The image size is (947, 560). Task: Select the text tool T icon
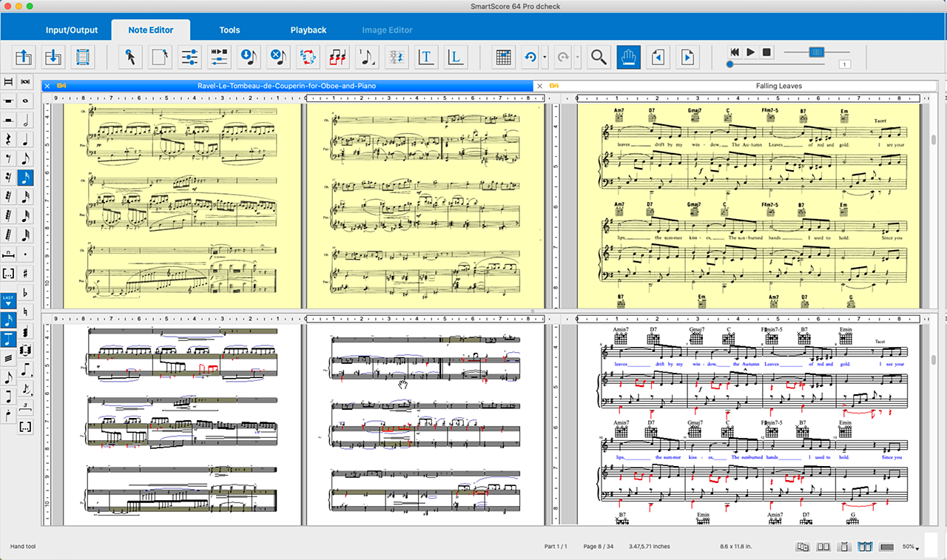click(x=425, y=57)
